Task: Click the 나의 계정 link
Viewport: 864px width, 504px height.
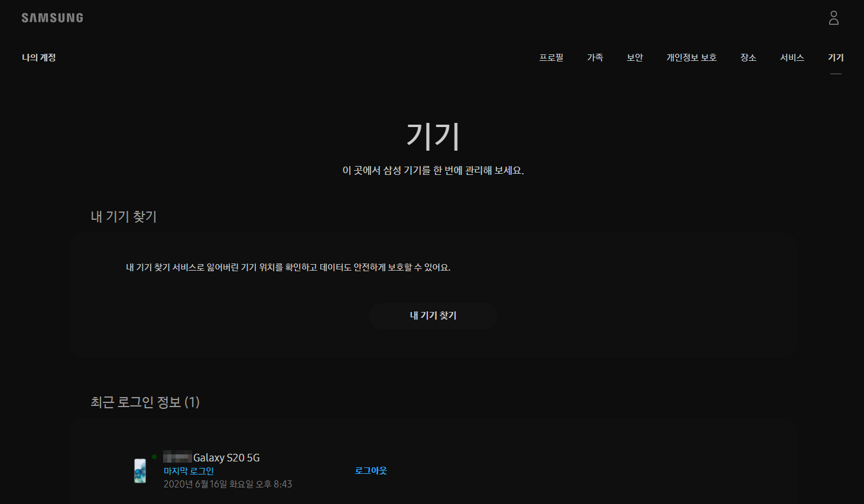Action: (x=39, y=57)
